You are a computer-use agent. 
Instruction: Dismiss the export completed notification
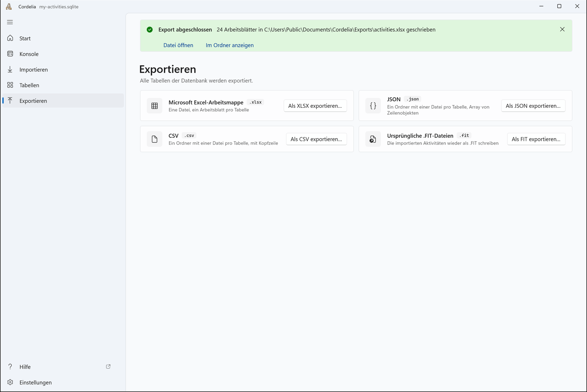pos(562,29)
